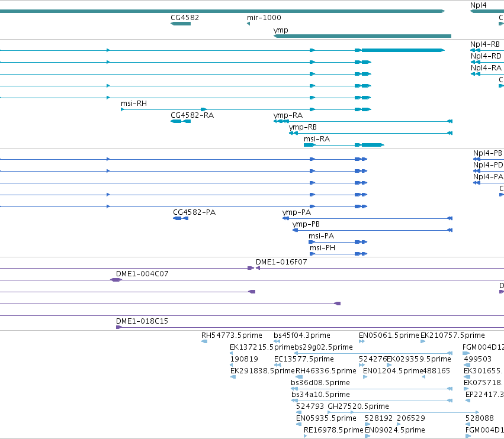
Task: Open the EN09024.5prime EST label
Action: click(394, 431)
